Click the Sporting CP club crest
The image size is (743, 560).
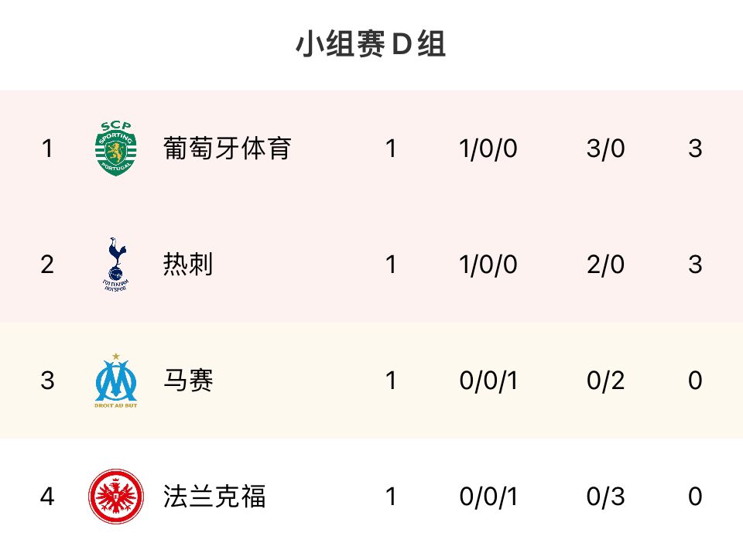click(115, 149)
